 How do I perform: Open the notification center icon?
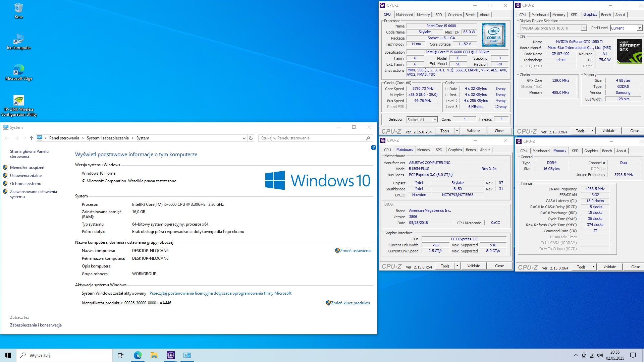click(x=633, y=355)
